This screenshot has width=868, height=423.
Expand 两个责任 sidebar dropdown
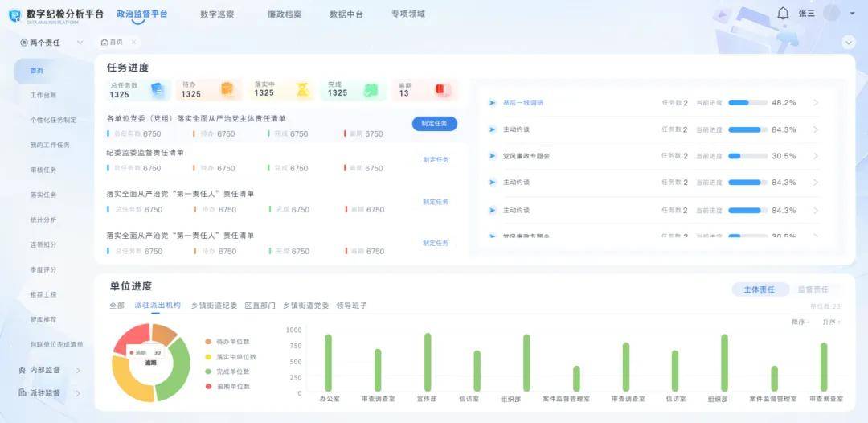[x=80, y=43]
